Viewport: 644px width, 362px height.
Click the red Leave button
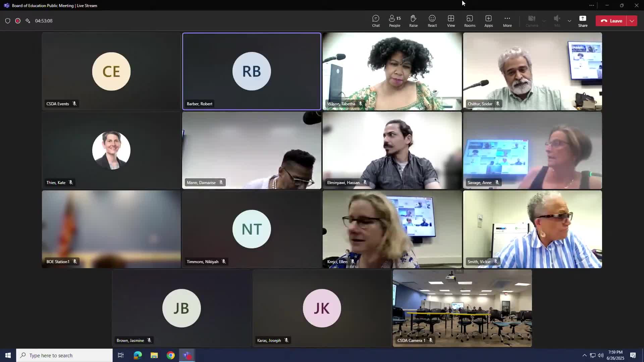(x=611, y=21)
